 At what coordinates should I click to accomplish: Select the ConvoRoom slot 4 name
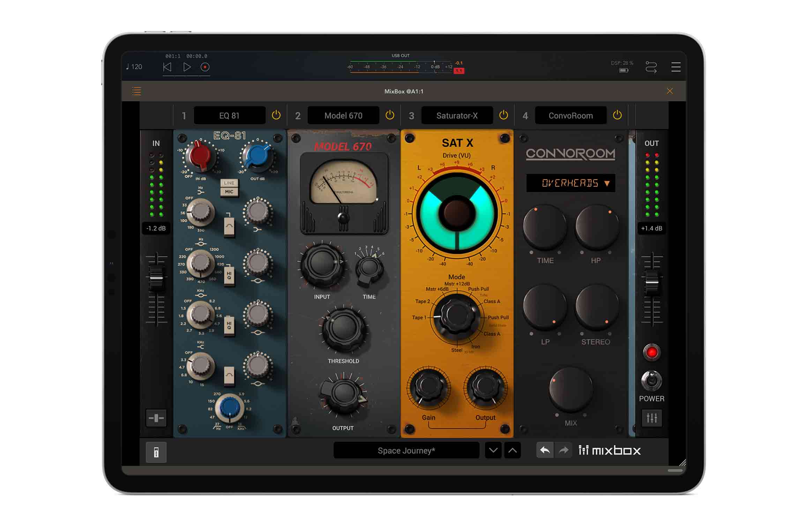click(x=571, y=116)
